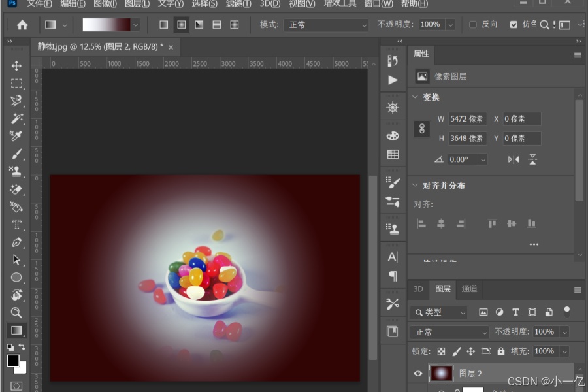The image size is (588, 392).
Task: Select the Pen tool
Action: tap(16, 242)
